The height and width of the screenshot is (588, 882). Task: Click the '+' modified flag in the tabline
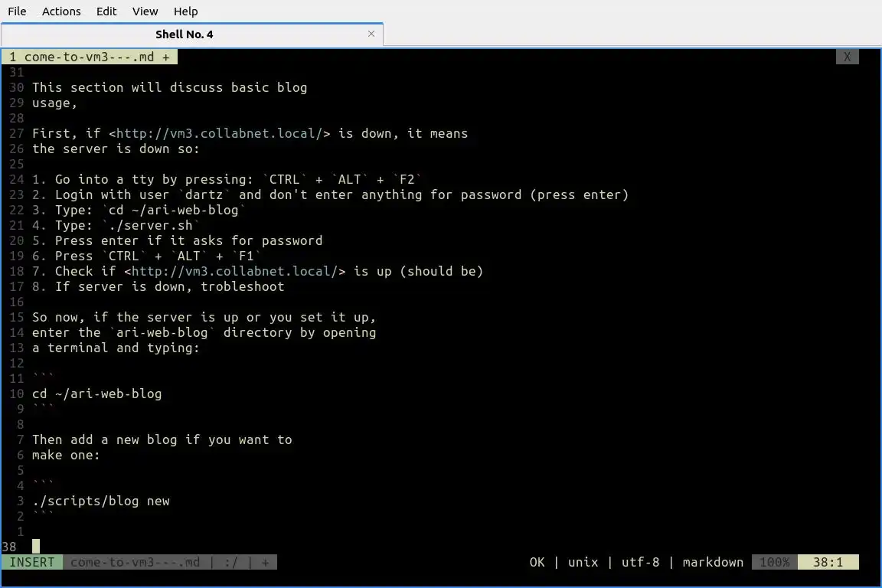tap(166, 57)
